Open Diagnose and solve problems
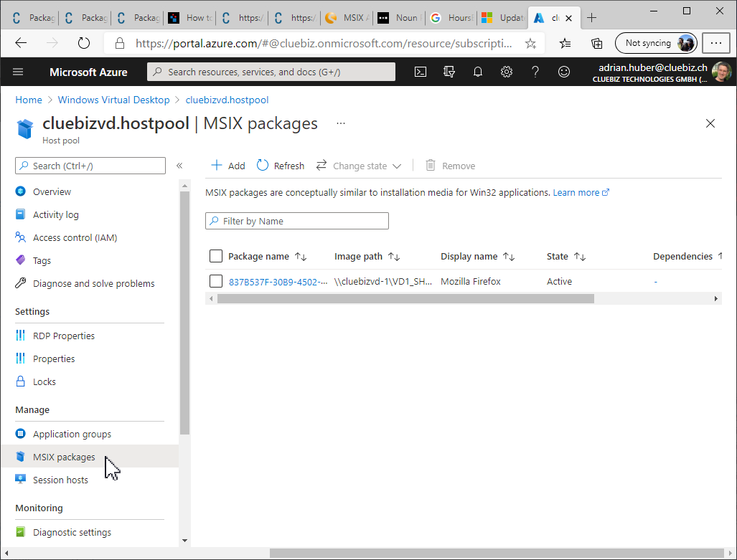 (x=93, y=284)
